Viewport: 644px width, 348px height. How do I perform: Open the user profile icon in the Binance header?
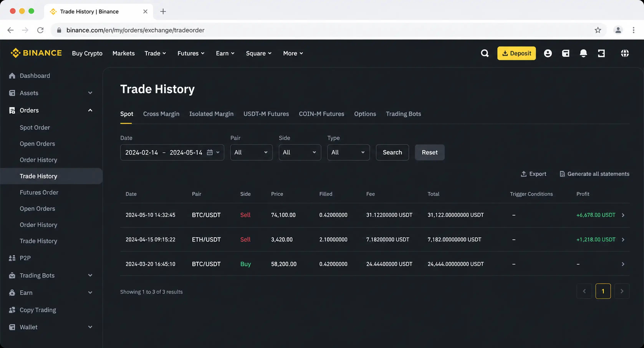pyautogui.click(x=547, y=53)
